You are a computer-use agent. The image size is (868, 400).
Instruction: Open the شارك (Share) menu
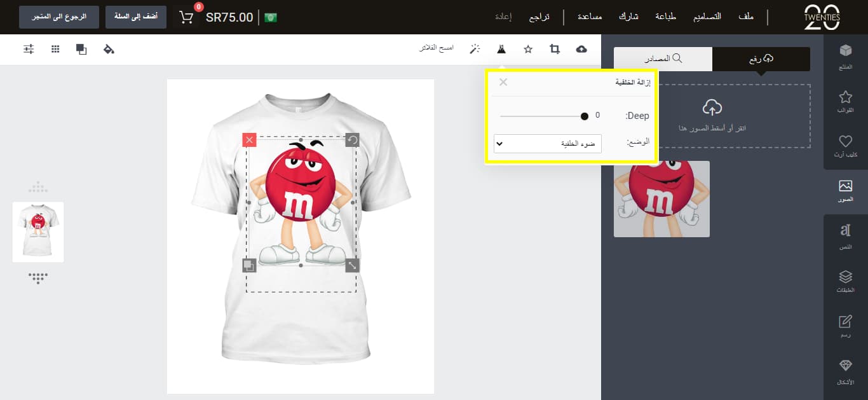629,17
